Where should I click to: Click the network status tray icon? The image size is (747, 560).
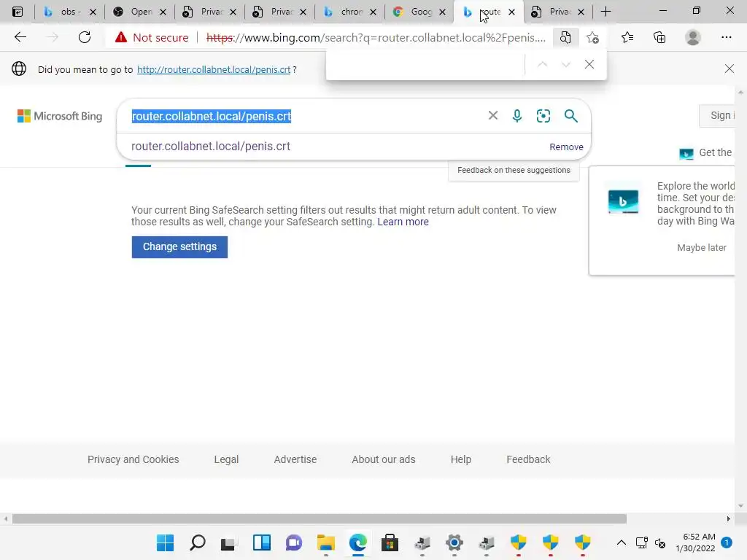(x=641, y=542)
